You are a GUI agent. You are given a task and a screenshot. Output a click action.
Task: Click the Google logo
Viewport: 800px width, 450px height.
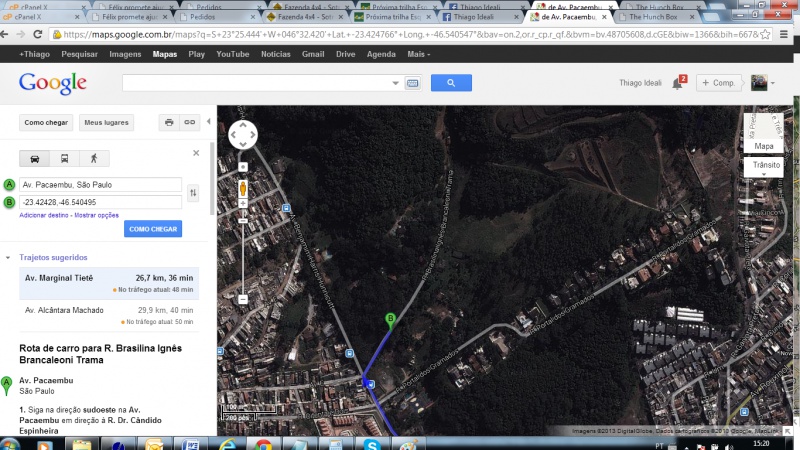(53, 84)
